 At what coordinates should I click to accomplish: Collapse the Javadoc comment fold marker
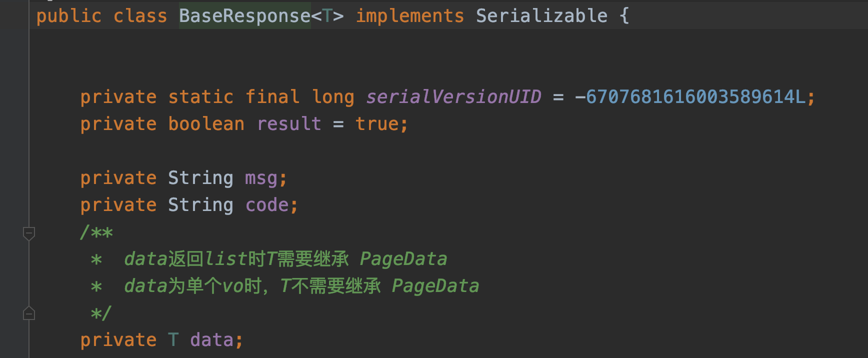click(x=29, y=233)
